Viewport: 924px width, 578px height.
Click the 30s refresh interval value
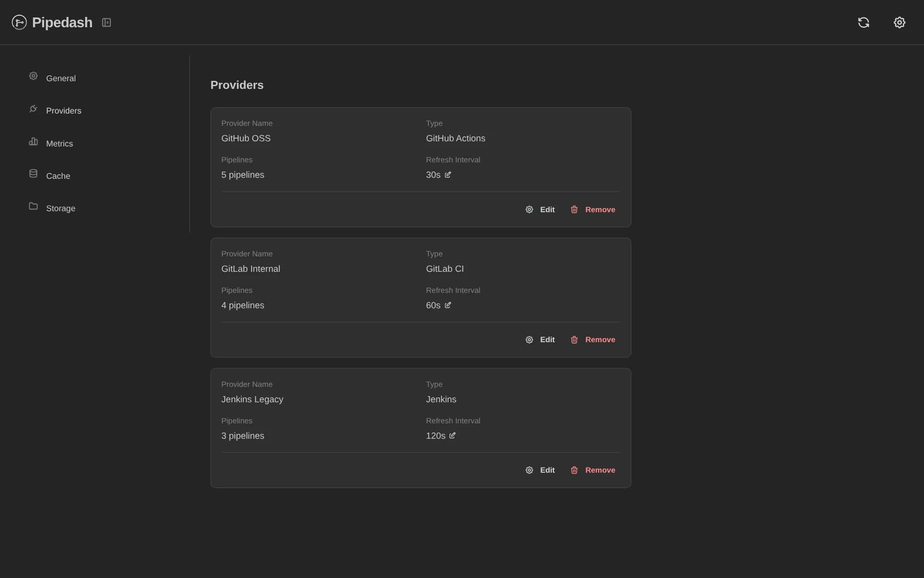[433, 175]
